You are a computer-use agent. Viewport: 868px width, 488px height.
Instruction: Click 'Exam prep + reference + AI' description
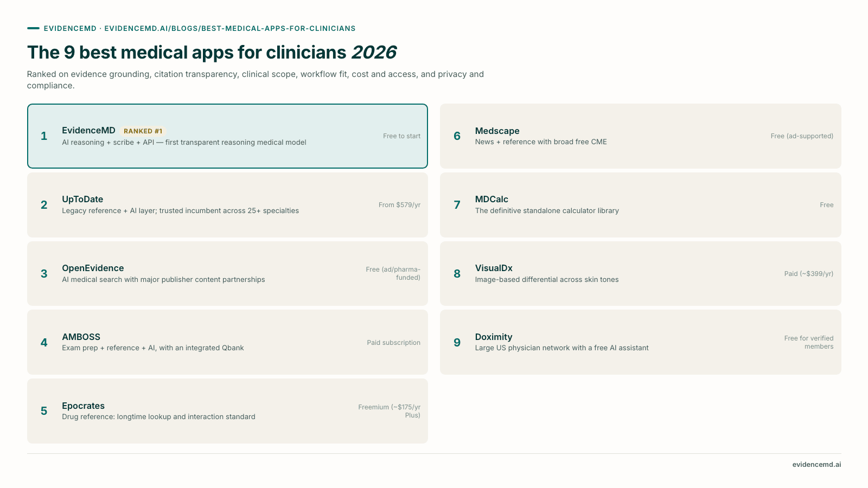tap(153, 348)
